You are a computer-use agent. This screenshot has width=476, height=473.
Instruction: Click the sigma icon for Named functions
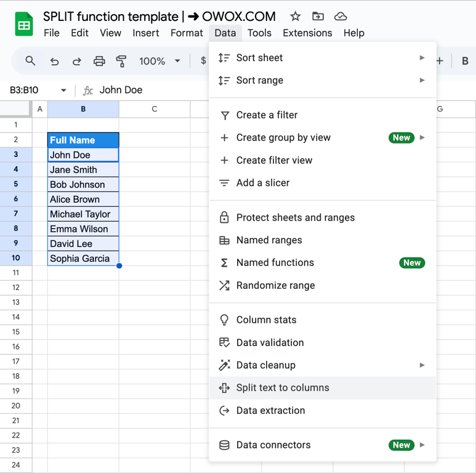(224, 263)
